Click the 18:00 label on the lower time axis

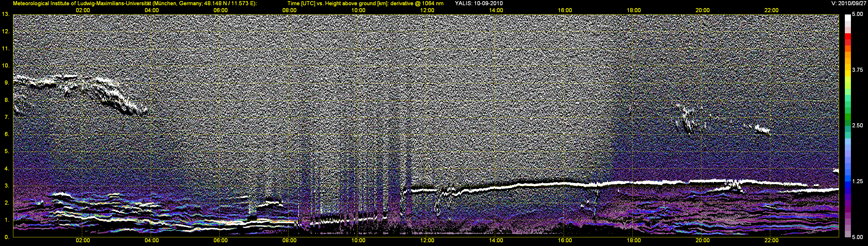click(x=634, y=240)
